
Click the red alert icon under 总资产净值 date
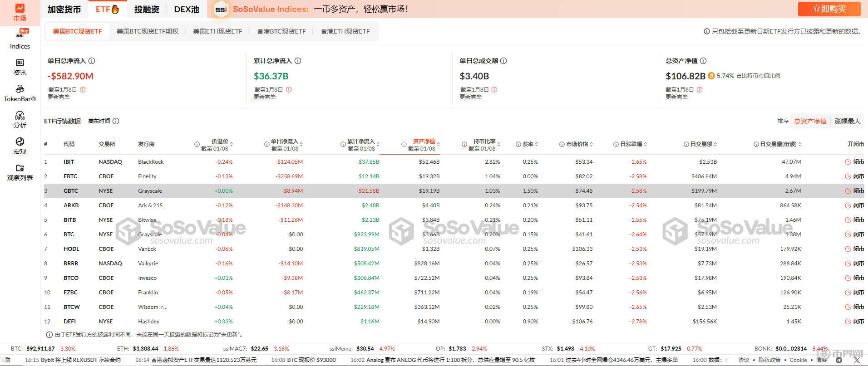click(x=700, y=90)
